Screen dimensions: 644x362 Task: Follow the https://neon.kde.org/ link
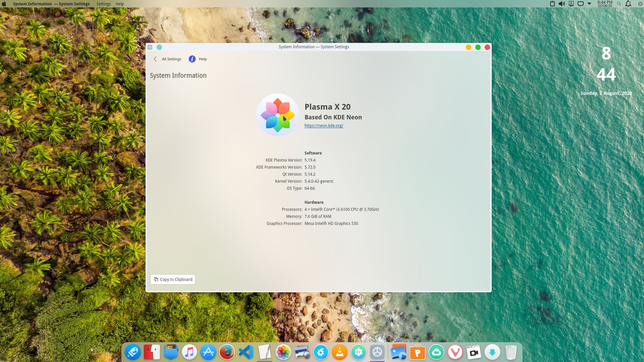(324, 126)
